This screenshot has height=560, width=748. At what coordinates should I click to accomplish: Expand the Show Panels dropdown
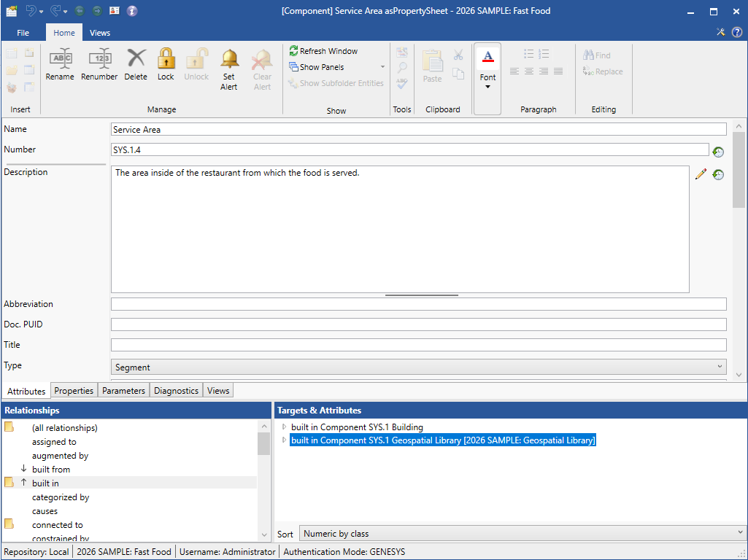382,67
